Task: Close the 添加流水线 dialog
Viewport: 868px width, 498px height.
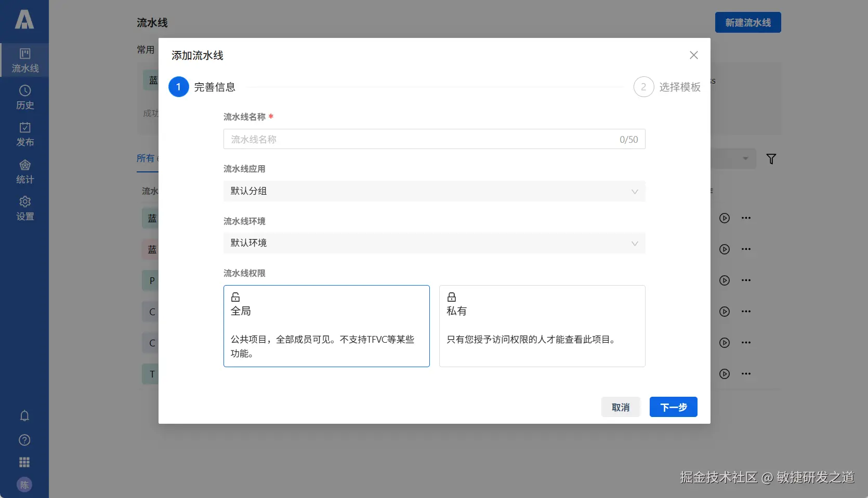Action: click(x=693, y=55)
